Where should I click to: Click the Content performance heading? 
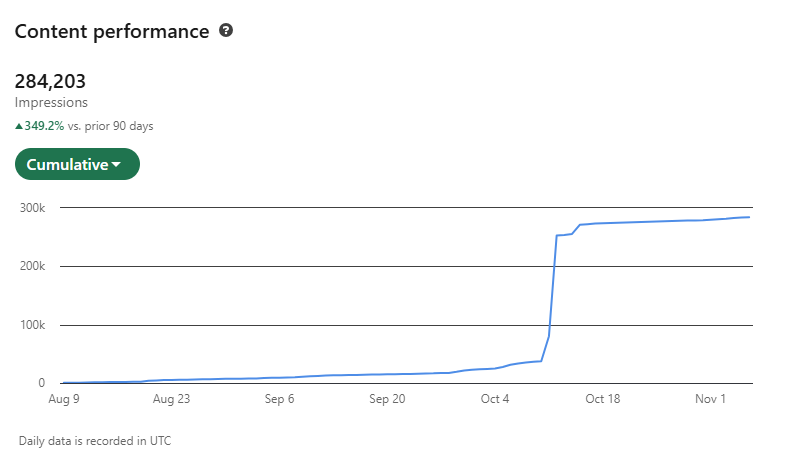(x=111, y=31)
